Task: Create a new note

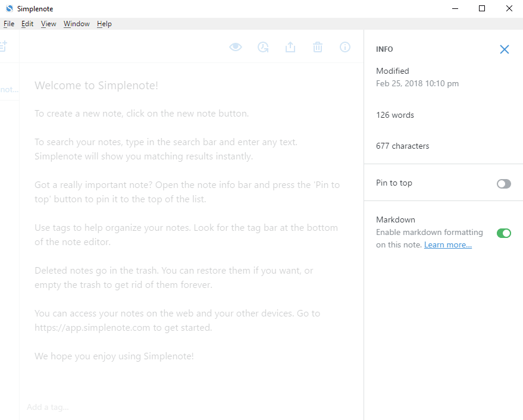Action: coord(4,46)
